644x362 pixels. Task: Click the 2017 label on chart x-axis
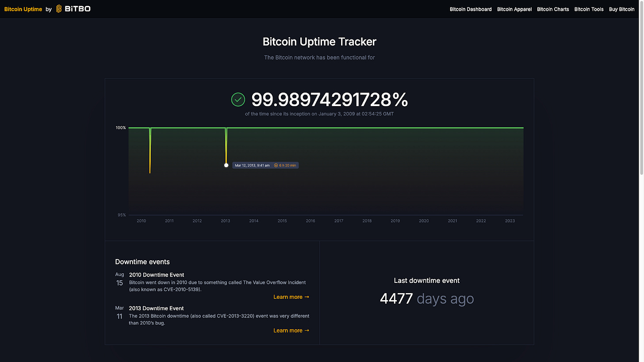339,221
